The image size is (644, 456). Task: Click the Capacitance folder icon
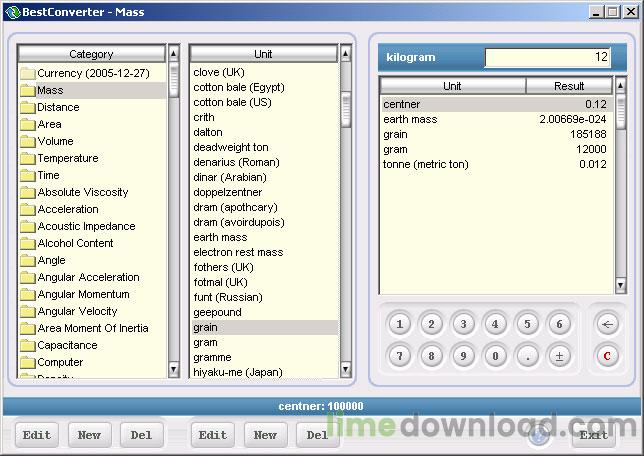click(28, 345)
